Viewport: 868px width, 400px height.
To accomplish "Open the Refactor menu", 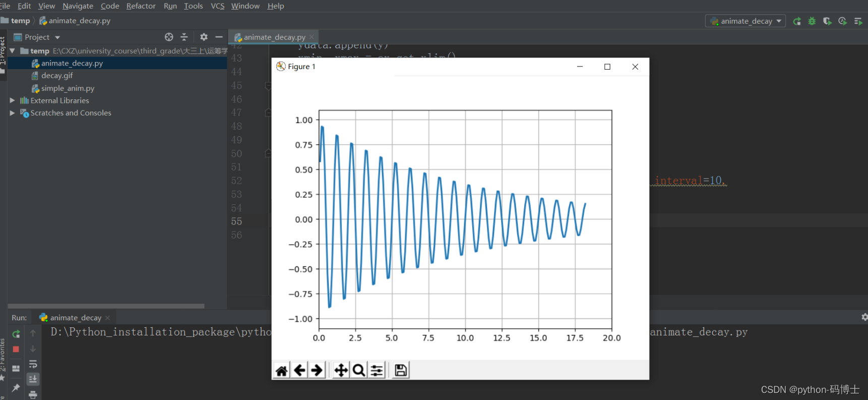I will click(x=141, y=6).
